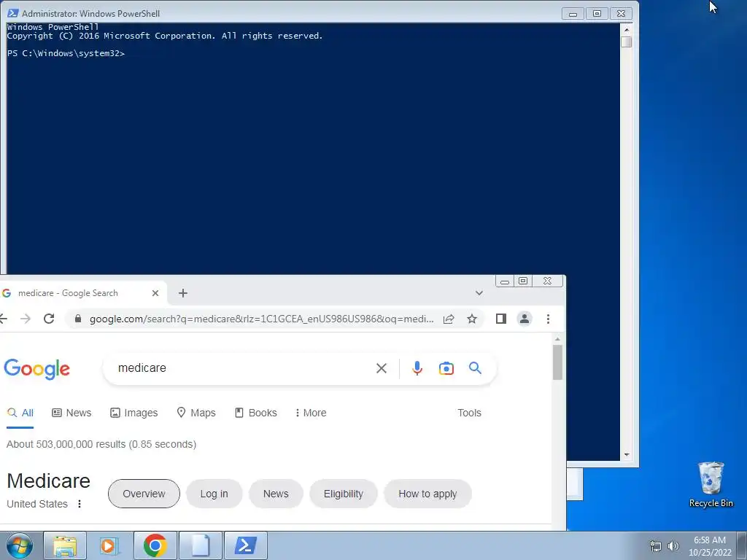Open the Windows Start menu orb

pyautogui.click(x=20, y=545)
